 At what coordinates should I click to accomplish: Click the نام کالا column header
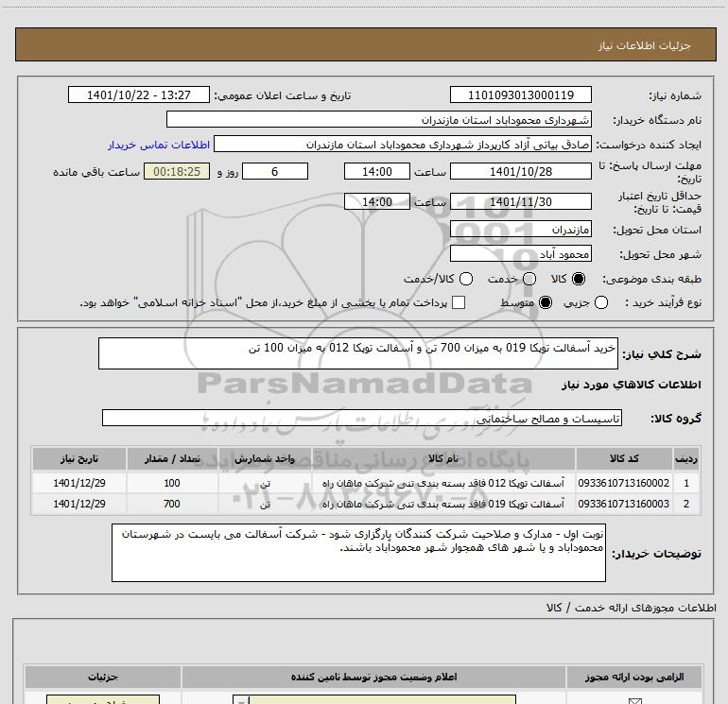pos(443,459)
